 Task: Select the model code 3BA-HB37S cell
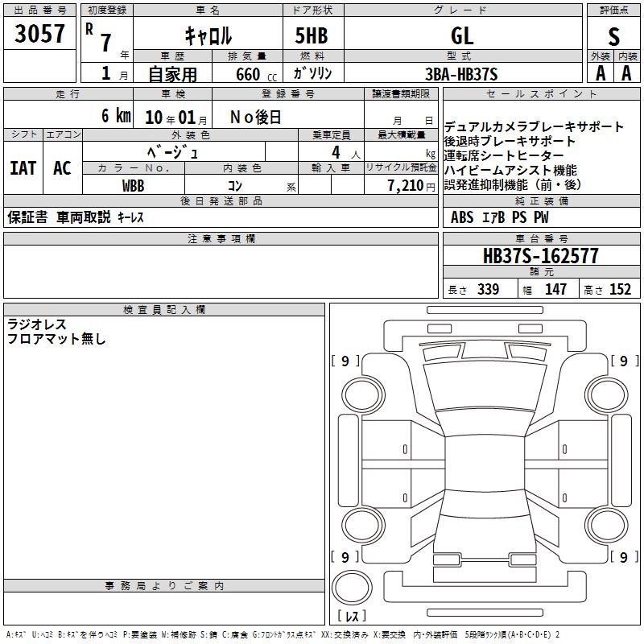coord(463,72)
